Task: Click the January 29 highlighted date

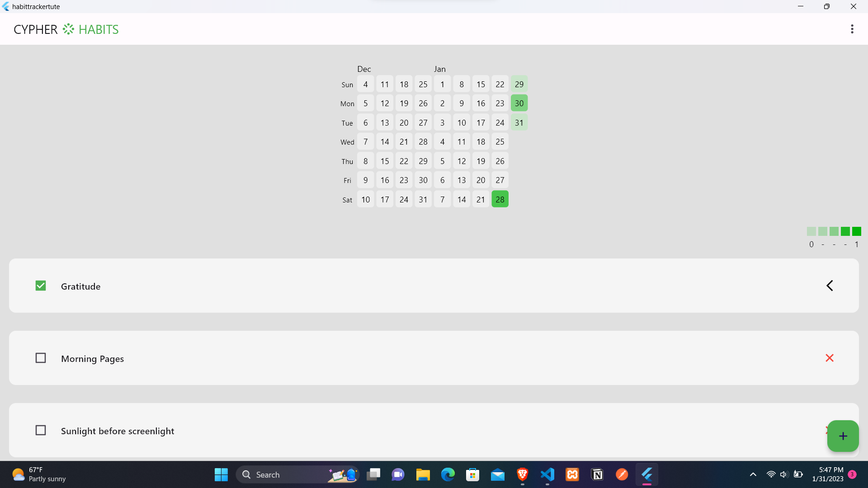Action: coord(519,84)
